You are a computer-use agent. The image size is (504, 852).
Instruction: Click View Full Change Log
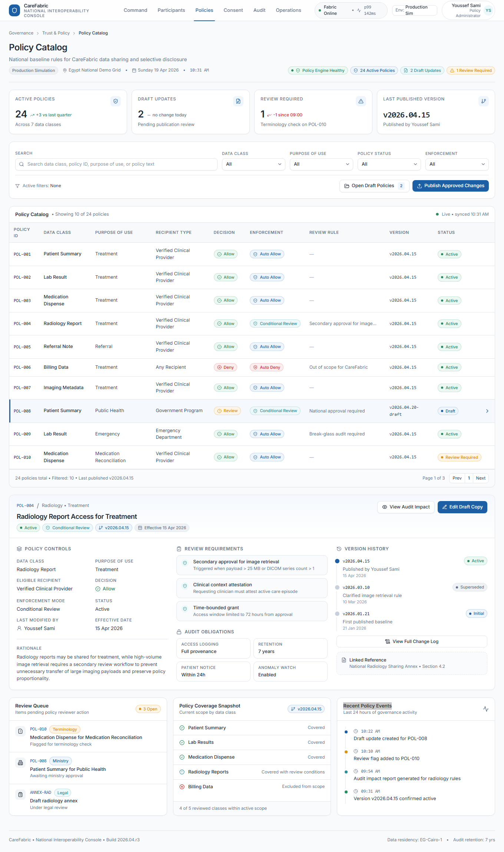[x=412, y=642]
